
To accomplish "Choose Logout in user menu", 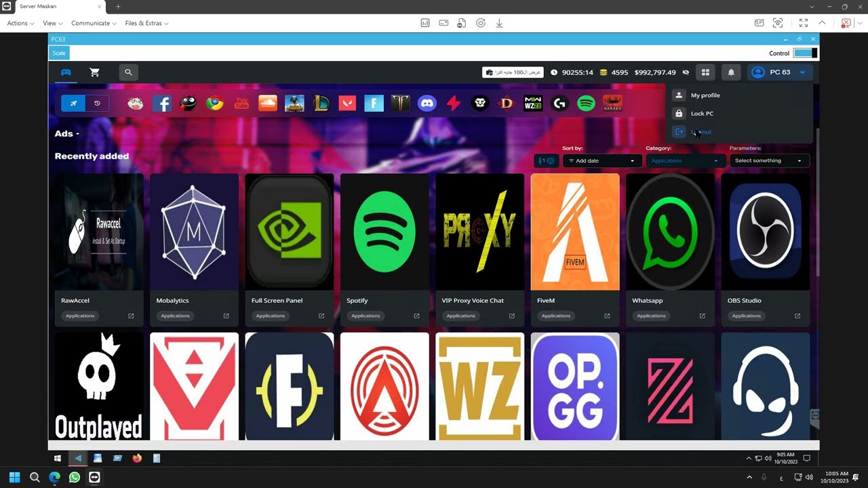I will coord(701,132).
